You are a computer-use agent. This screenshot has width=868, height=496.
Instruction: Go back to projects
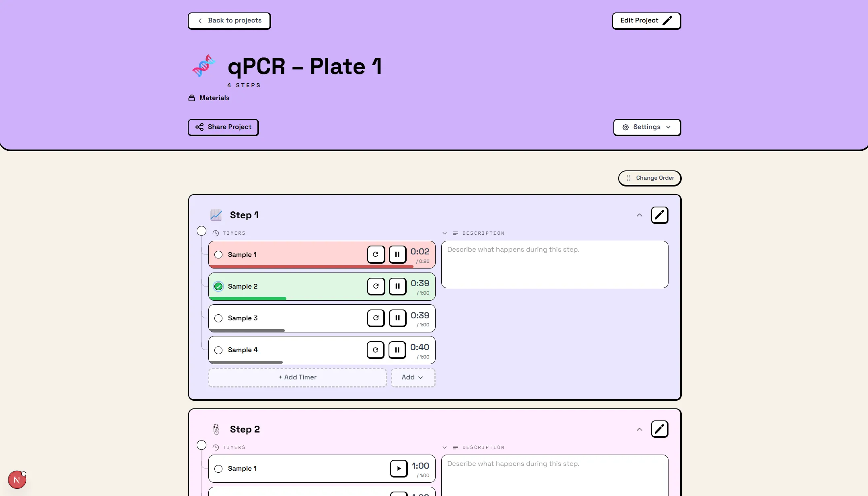pos(229,20)
